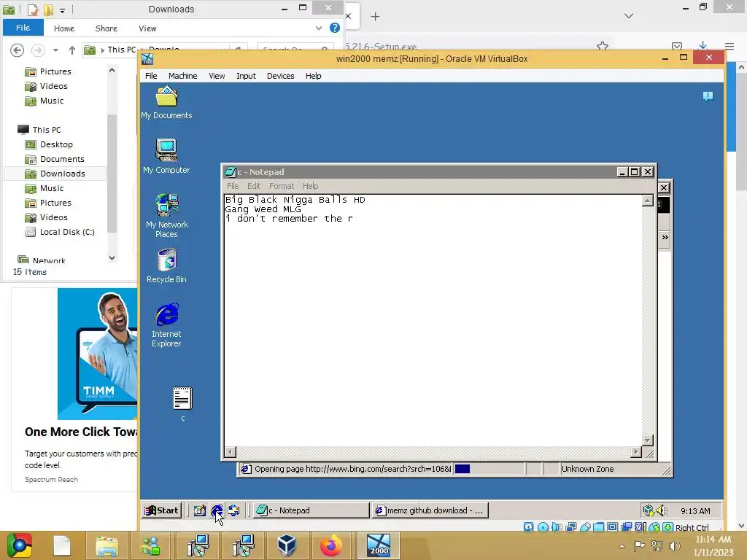Switch to c - Notepad taskbar button

311,510
